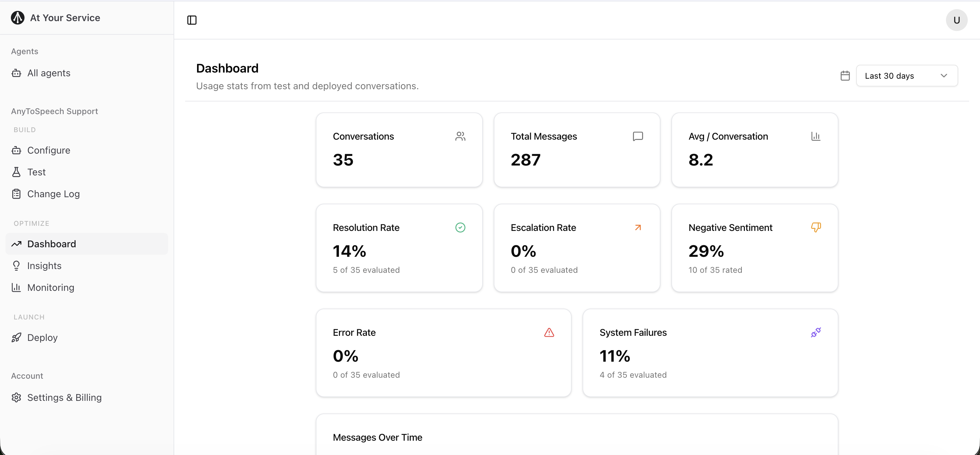Open the Last 30 days dropdown
The width and height of the screenshot is (980, 455).
(x=906, y=76)
